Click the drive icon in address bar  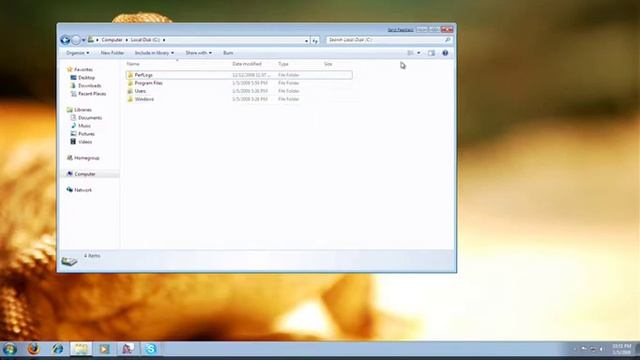tap(91, 40)
